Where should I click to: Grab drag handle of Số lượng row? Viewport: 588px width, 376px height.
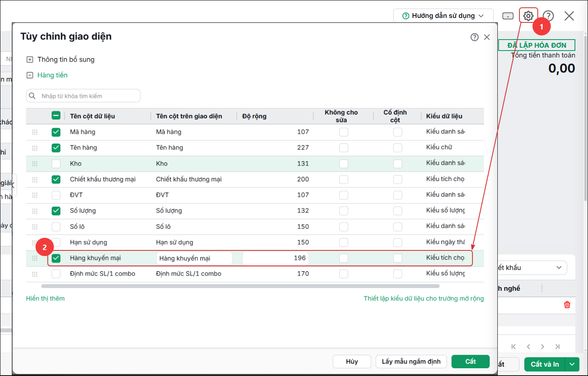pyautogui.click(x=35, y=211)
